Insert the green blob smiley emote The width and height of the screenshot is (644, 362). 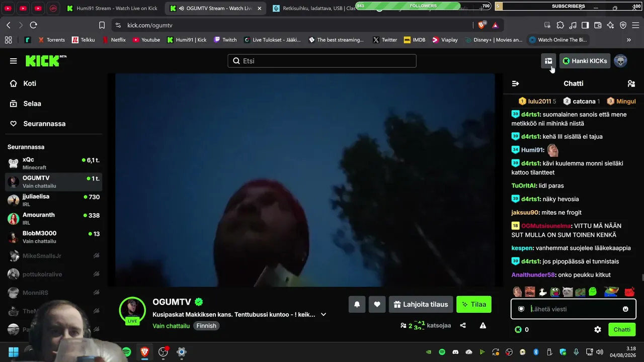593,292
